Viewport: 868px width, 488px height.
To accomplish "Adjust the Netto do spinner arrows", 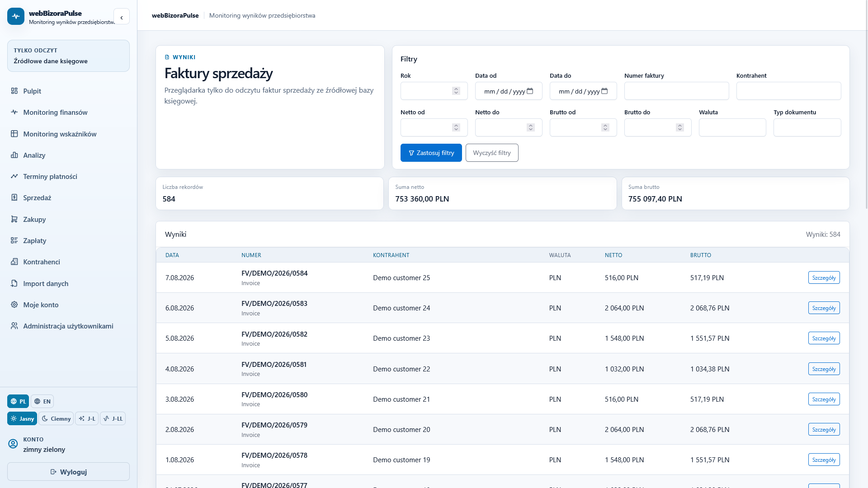I will [531, 127].
